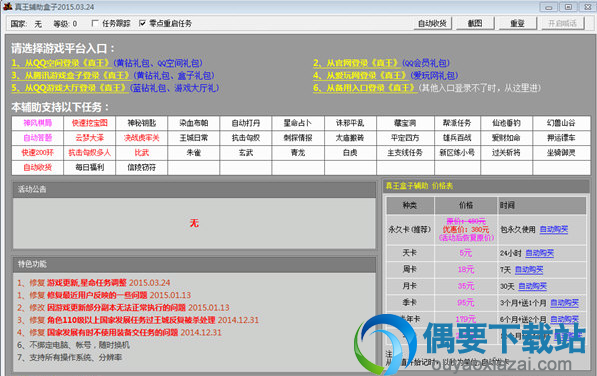Click 自动购买 link for 永久卡
Image resolution: width=597 pixels, height=376 pixels.
pos(554,229)
